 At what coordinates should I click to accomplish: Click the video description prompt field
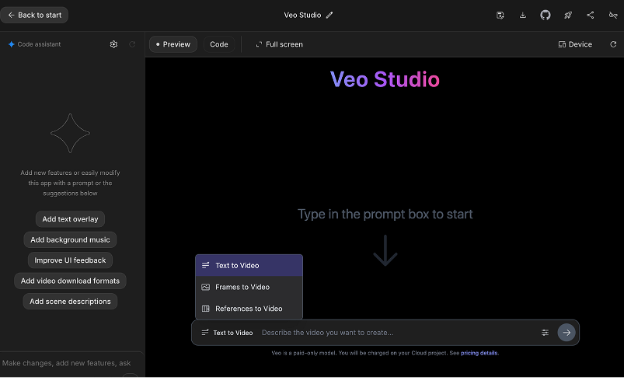point(397,332)
